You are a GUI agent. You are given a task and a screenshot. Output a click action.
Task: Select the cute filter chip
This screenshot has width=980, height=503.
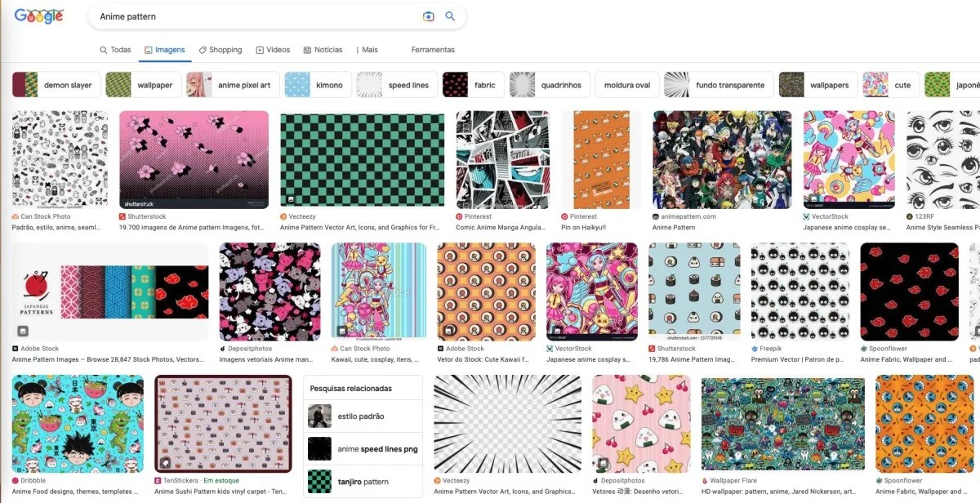click(891, 85)
